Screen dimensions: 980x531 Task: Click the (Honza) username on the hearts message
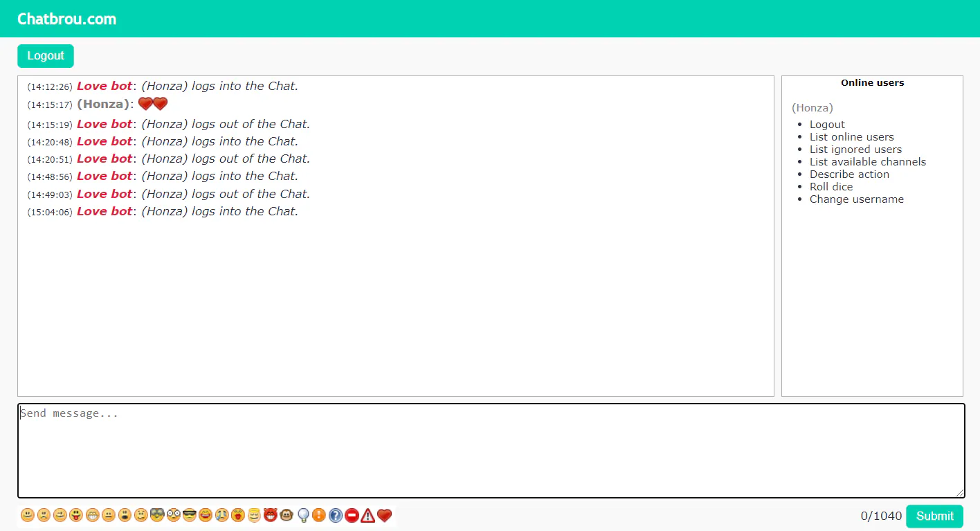pyautogui.click(x=103, y=104)
